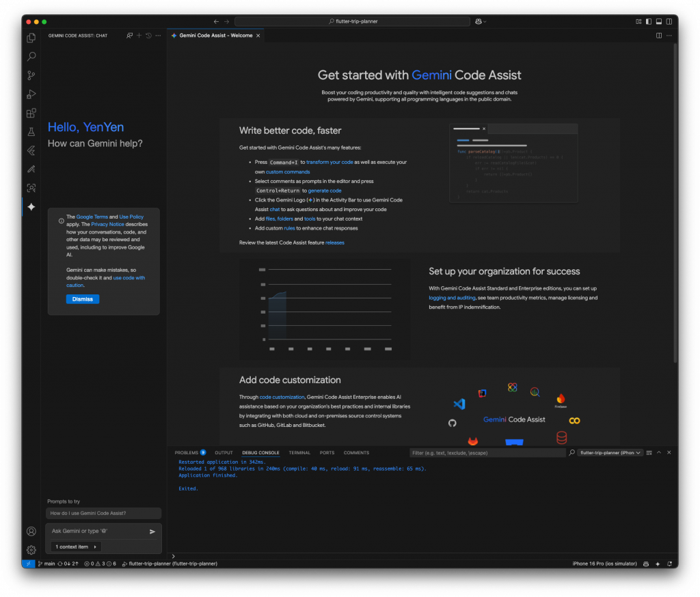The image size is (700, 597).
Task: Open the Manage gear in Activity Bar
Action: click(x=31, y=550)
